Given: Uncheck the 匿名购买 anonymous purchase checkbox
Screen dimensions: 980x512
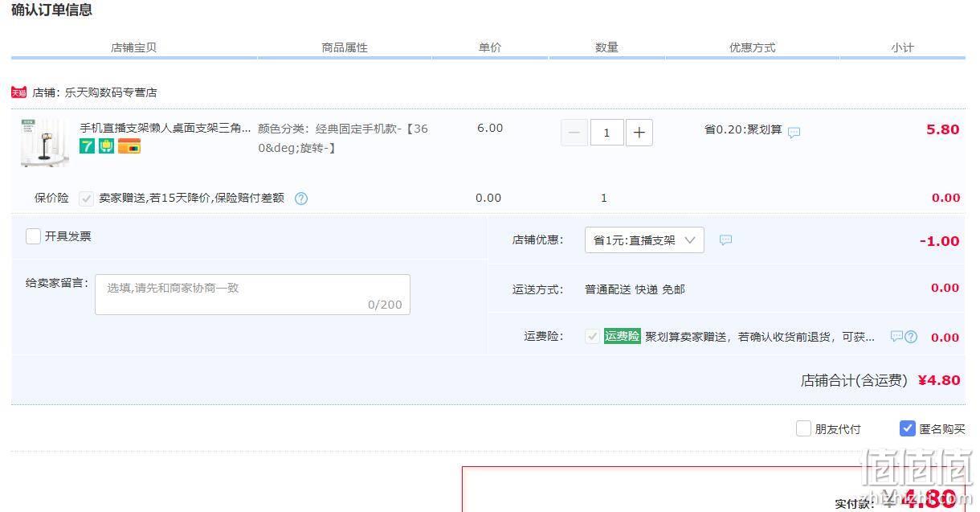Looking at the screenshot, I should [x=908, y=428].
